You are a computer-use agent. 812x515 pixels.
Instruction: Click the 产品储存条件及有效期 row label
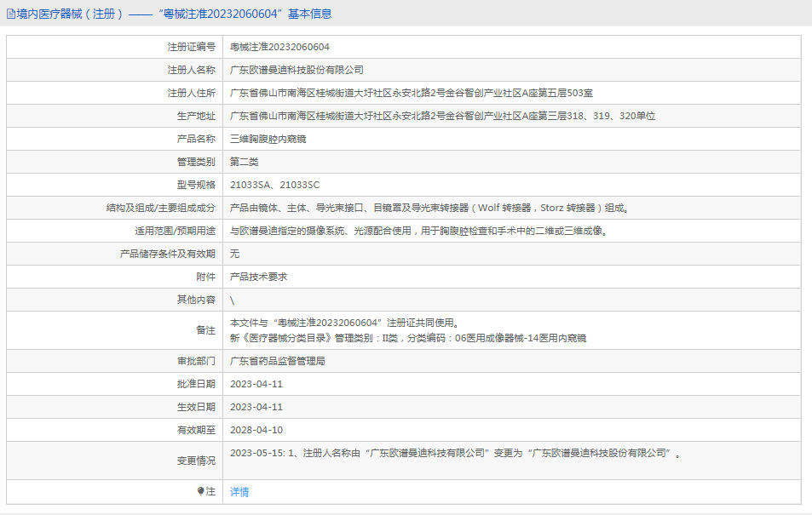168,254
